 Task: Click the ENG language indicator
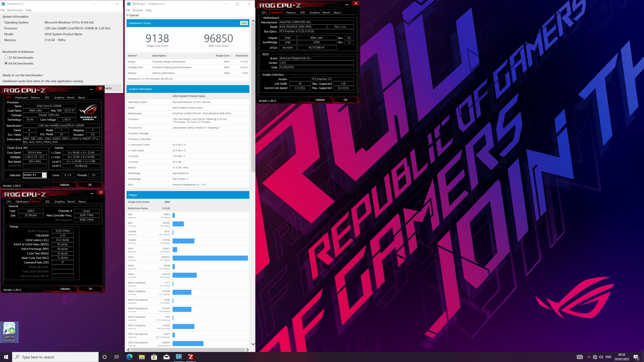(608, 357)
